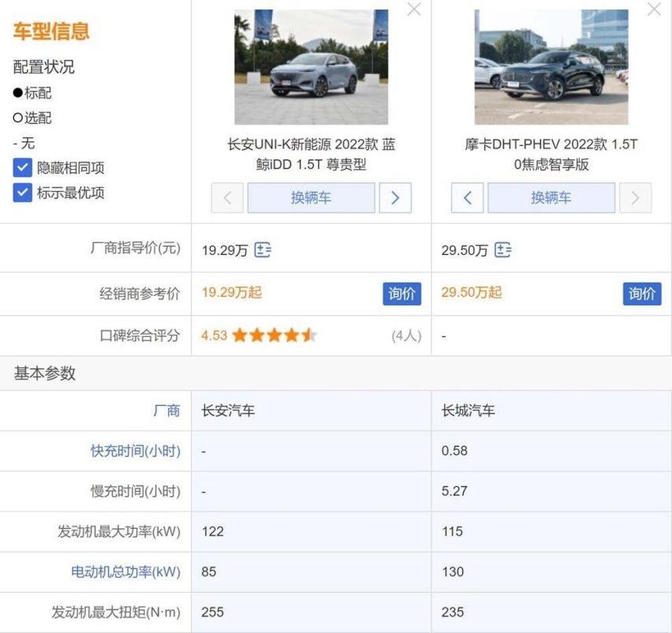This screenshot has width=672, height=633.
Task: Open 摩卡DHT-PHEV 2022款 model title link
Action: (x=551, y=155)
